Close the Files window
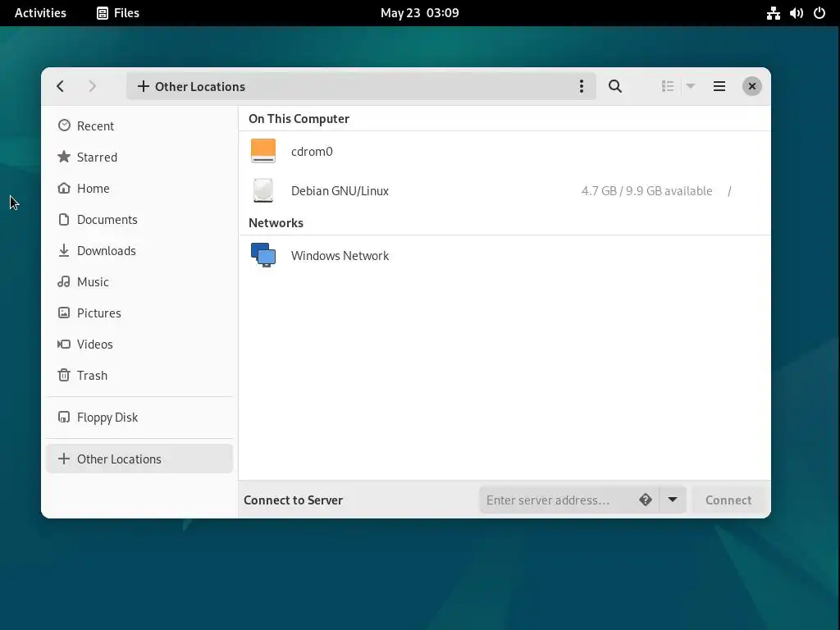Image resolution: width=840 pixels, height=630 pixels. (x=752, y=86)
